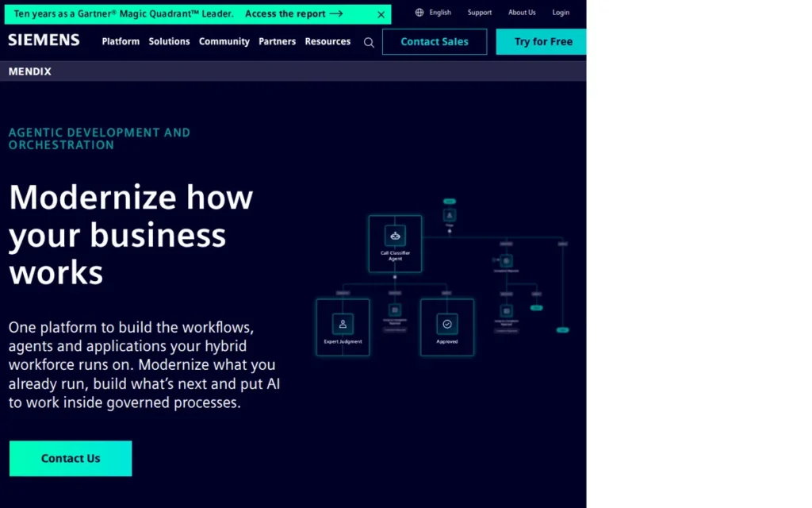This screenshot has width=812, height=508.
Task: Click the MENDIX label in sub-header
Action: (x=30, y=71)
